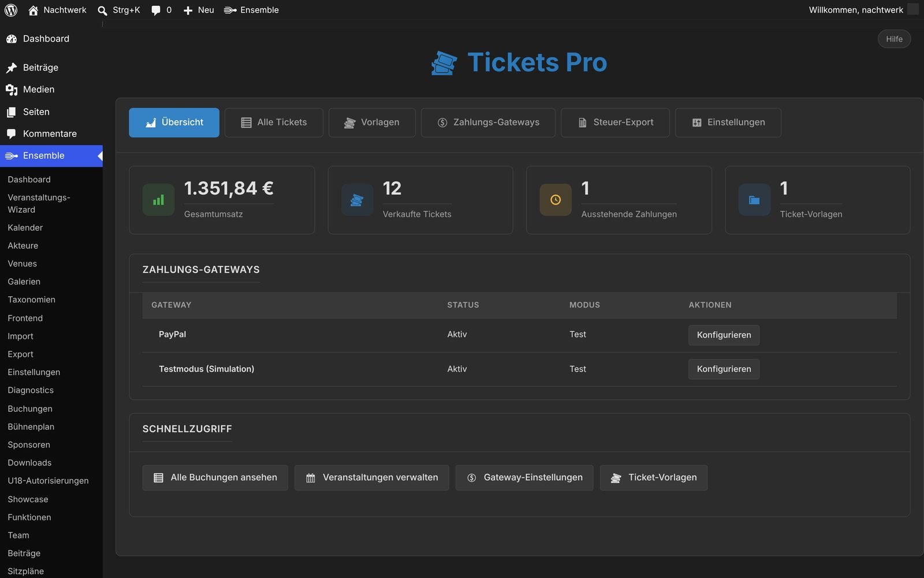Open the Zahlungs-Gateways tab
The image size is (924, 578).
coord(488,123)
